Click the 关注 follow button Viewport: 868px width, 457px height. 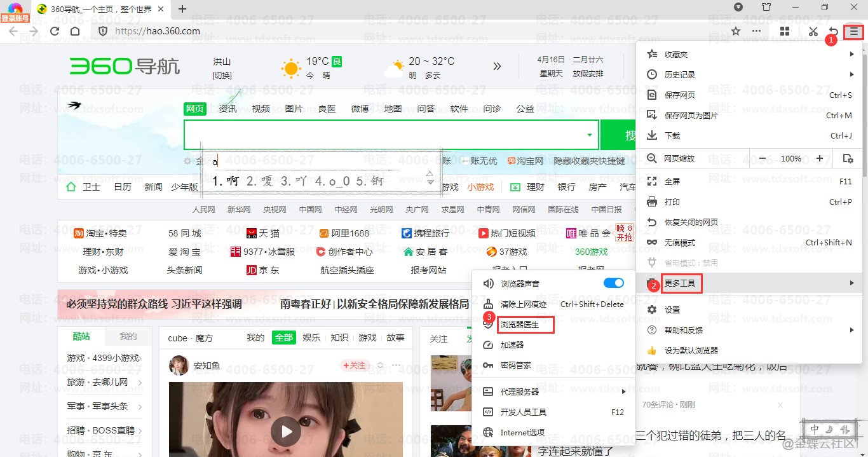tap(354, 365)
